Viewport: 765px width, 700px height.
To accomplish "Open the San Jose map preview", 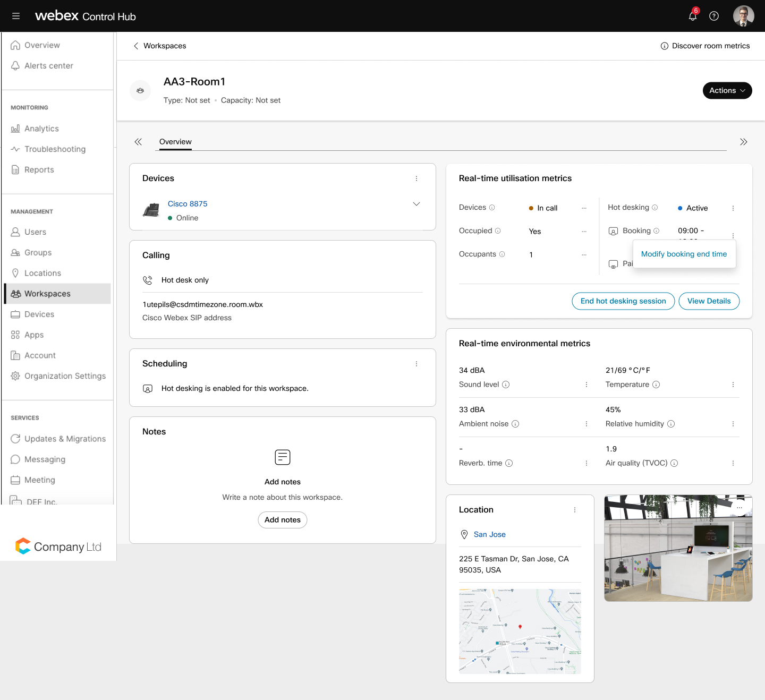I will point(520,631).
